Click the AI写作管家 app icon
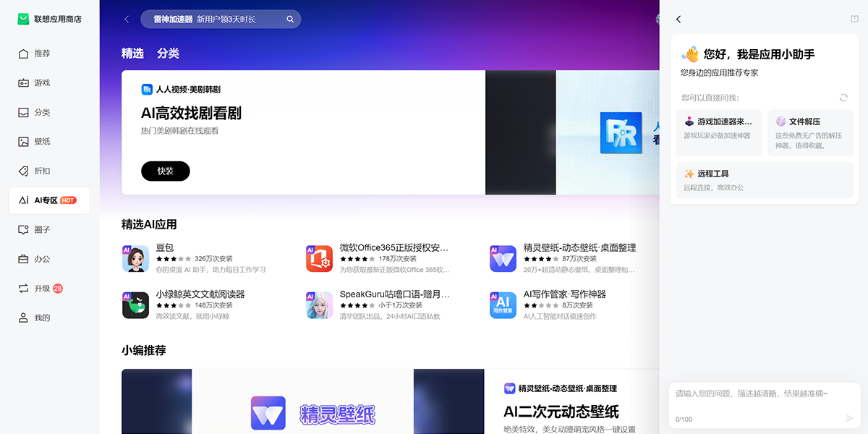868x434 pixels. [x=503, y=305]
